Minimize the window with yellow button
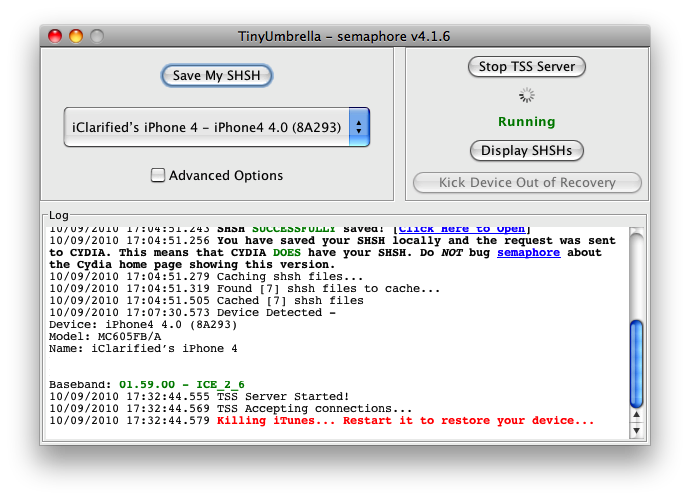The height and width of the screenshot is (500, 690). (76, 36)
